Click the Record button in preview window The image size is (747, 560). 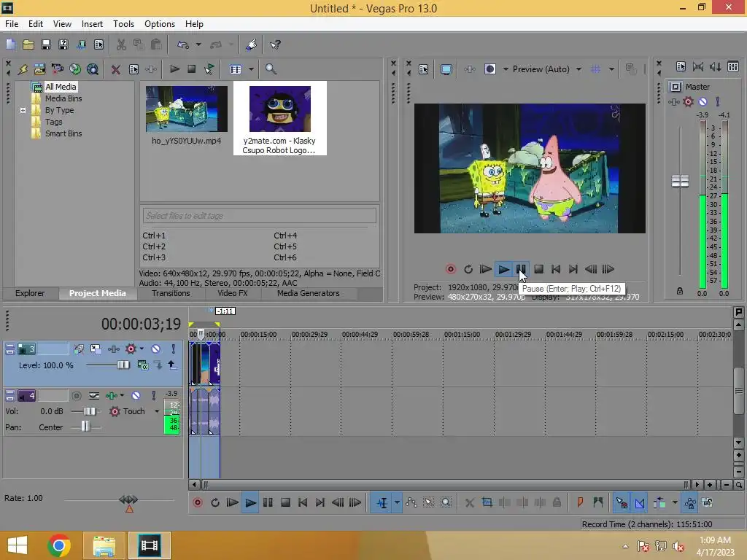pos(450,269)
